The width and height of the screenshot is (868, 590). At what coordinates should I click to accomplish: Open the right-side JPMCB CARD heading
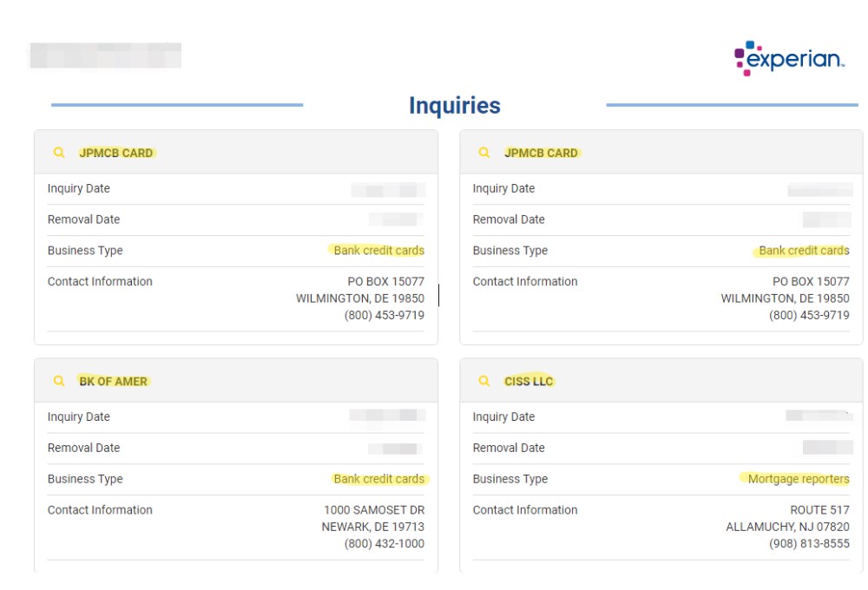pyautogui.click(x=541, y=153)
